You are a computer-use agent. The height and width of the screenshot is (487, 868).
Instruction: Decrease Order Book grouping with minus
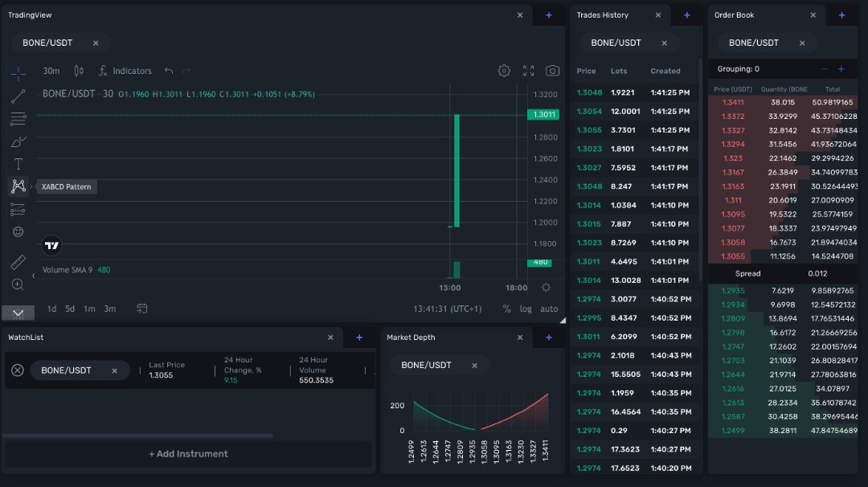coord(825,69)
